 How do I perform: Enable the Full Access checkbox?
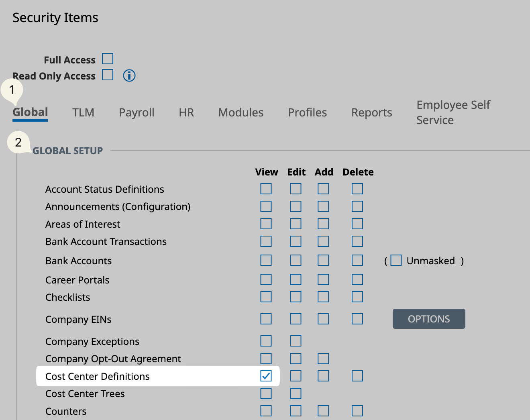click(108, 59)
